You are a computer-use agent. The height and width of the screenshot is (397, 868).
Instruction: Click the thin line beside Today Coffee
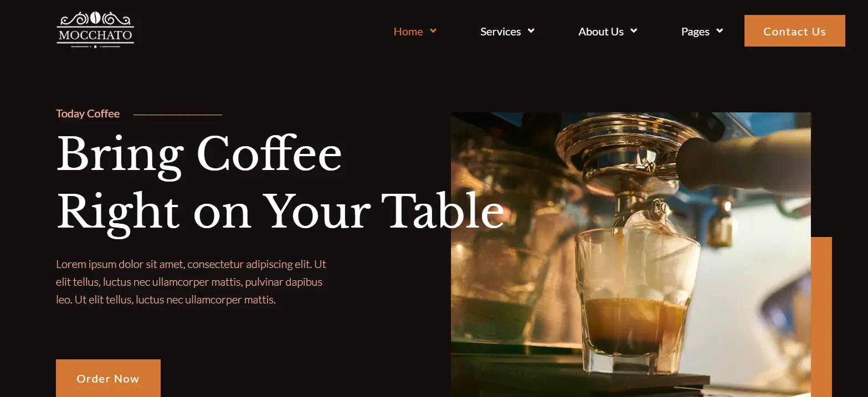pyautogui.click(x=178, y=115)
